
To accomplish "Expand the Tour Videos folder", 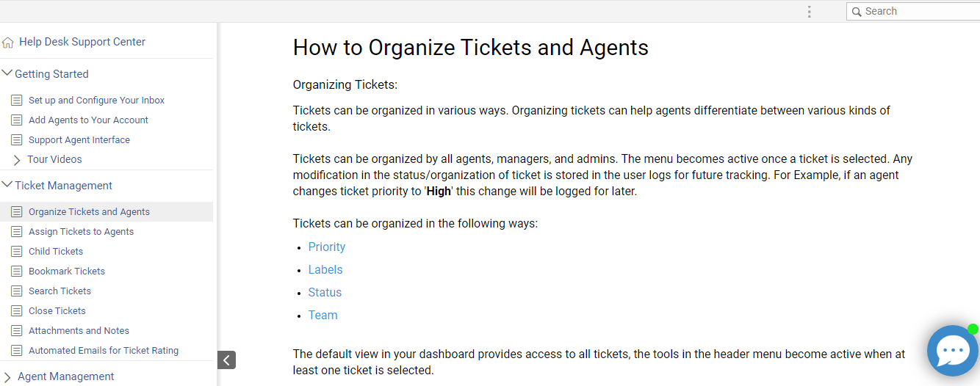I will coord(17,160).
